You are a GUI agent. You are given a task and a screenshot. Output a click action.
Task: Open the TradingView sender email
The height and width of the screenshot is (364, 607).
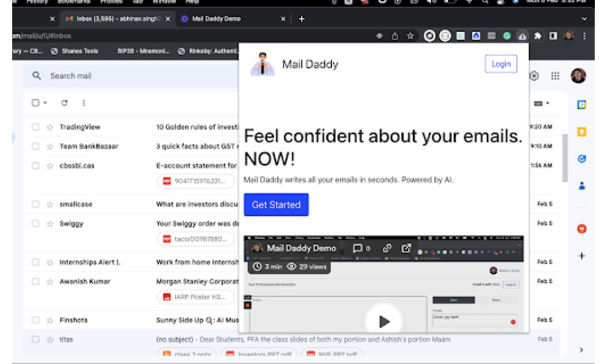pyautogui.click(x=80, y=127)
